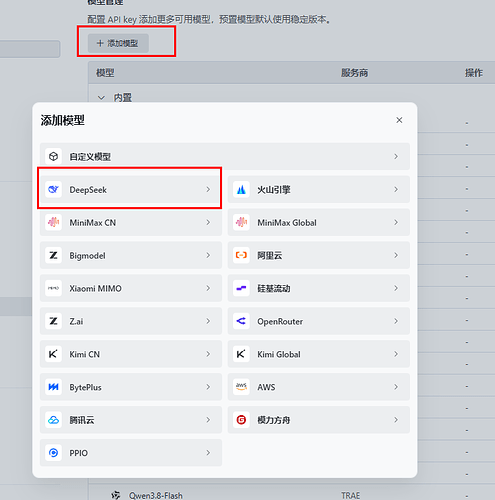Expand Kimi Global via its chevron

[396, 354]
